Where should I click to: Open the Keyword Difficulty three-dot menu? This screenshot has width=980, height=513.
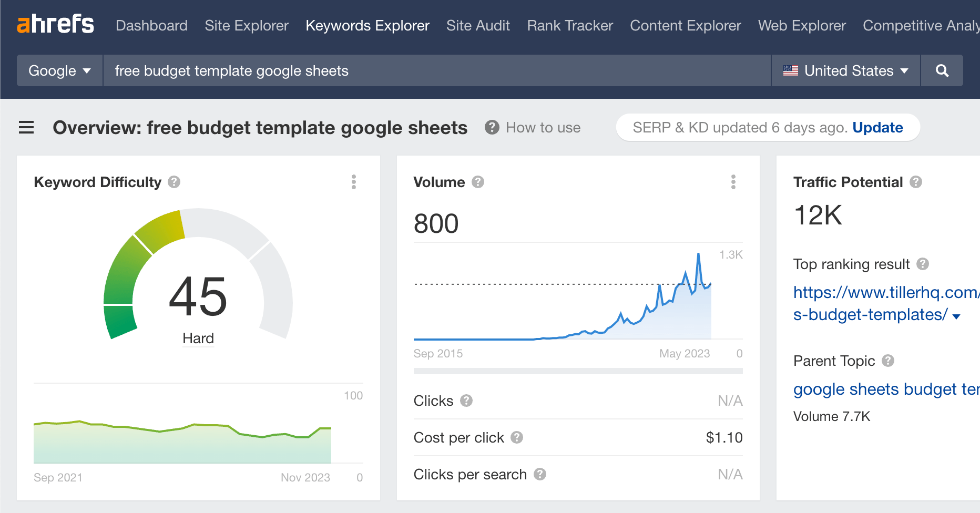[354, 182]
